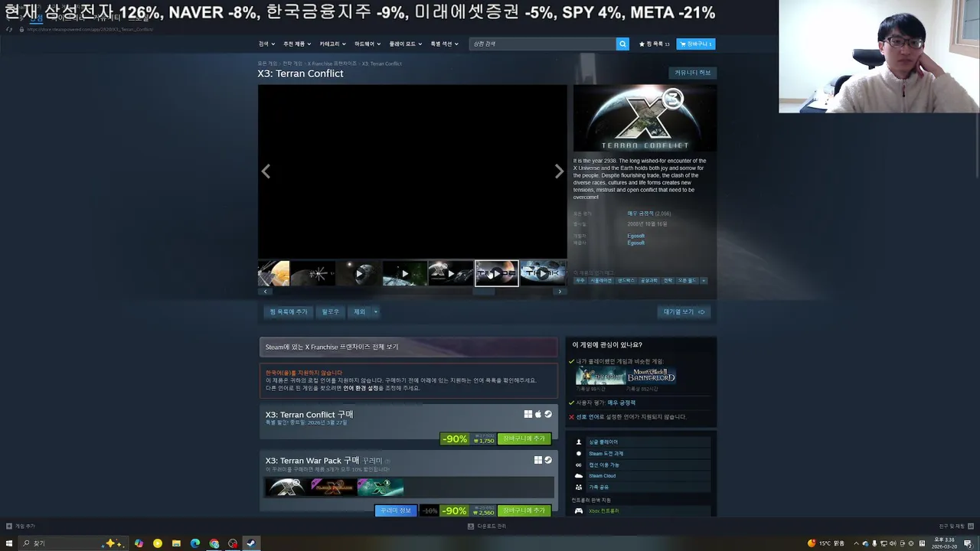The image size is (980, 551).
Task: Click the Steam Cloud feature icon
Action: tap(579, 476)
